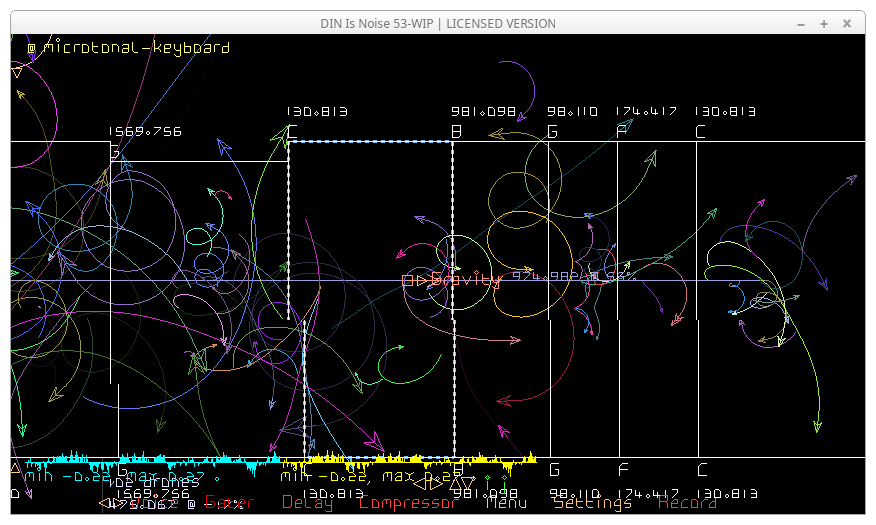Click the Record button
Image resolution: width=876 pixels, height=525 pixels.
click(x=687, y=502)
